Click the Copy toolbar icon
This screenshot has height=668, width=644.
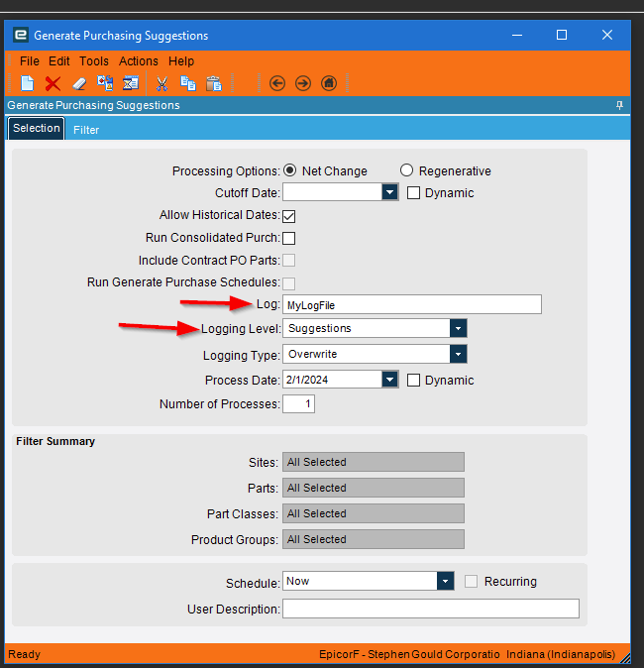pos(188,83)
